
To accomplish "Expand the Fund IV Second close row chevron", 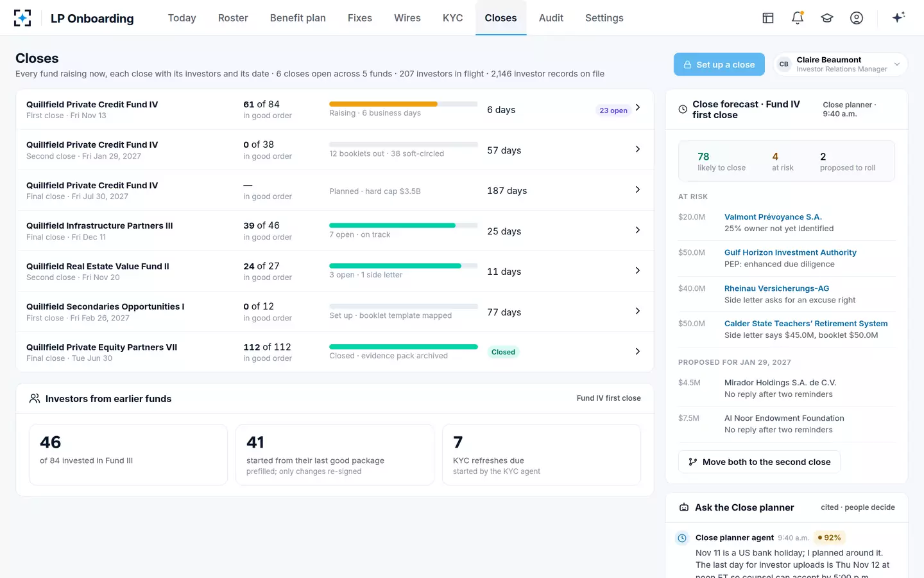I will pos(638,149).
